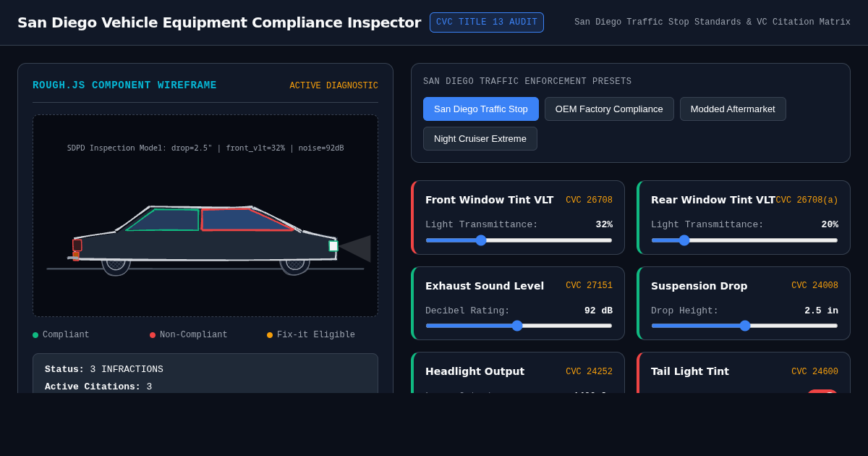Screen dimensions: 868x456
Task: Click the Rear Window Tint VLT card title
Action: (x=713, y=200)
